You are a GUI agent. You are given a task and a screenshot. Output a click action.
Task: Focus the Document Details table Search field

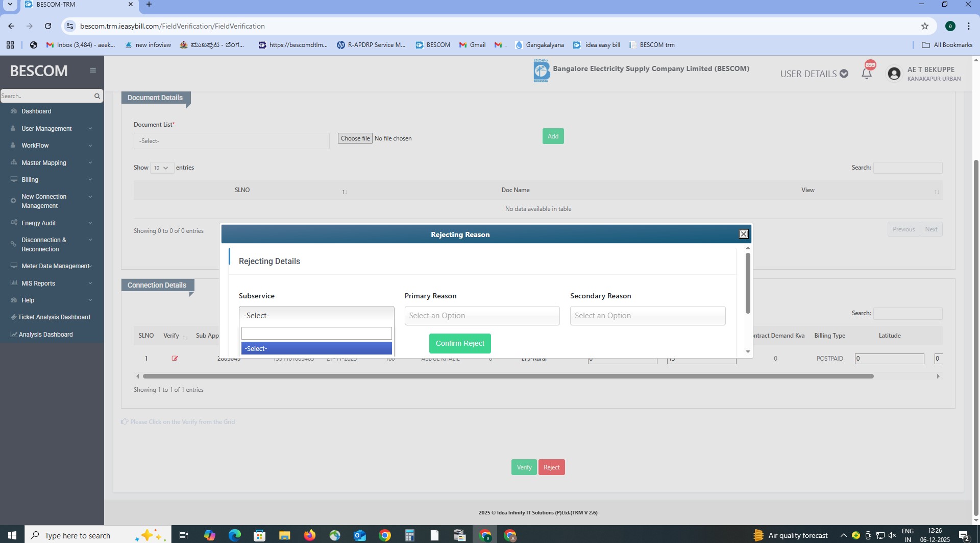(x=908, y=168)
